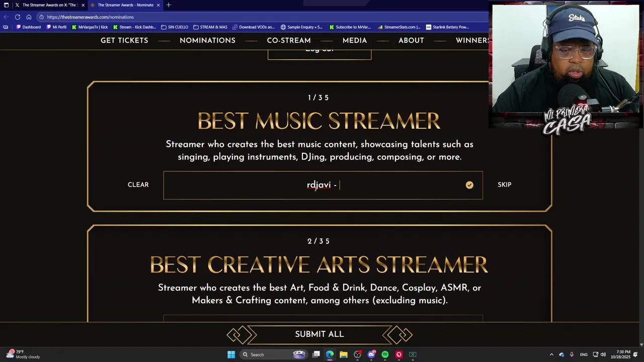Open the WINNERS menu item
Image resolution: width=644 pixels, height=362 pixels.
coord(472,41)
